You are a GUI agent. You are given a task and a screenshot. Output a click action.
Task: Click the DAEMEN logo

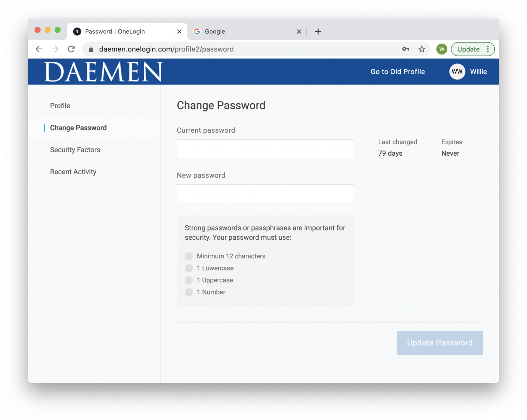[x=103, y=72]
